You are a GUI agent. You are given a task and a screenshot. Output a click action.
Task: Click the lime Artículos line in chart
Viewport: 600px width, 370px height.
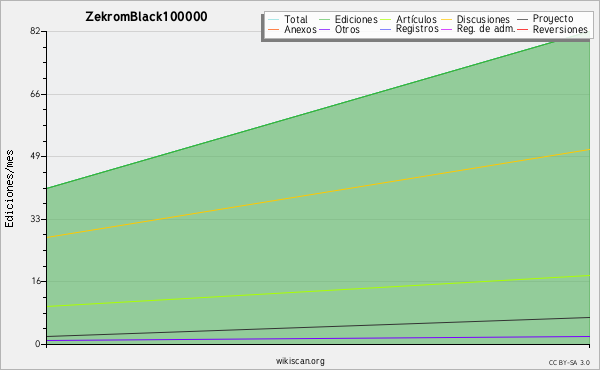click(x=318, y=291)
